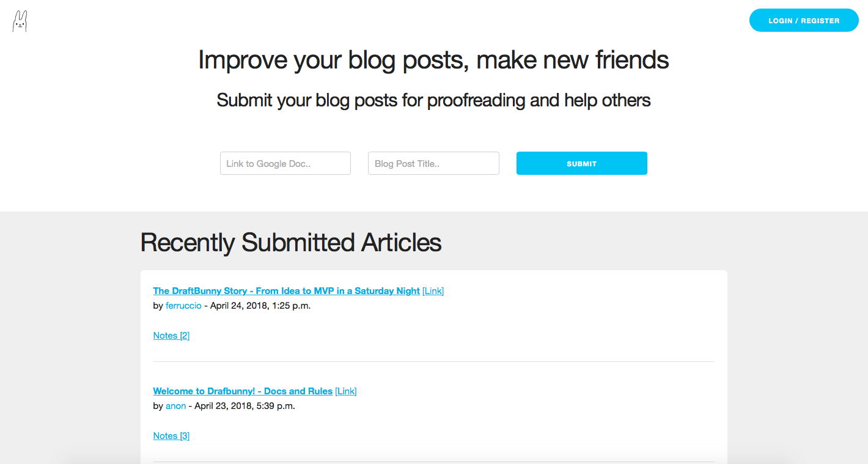View ferruccio's author profile
This screenshot has width=868, height=464.
tap(183, 305)
